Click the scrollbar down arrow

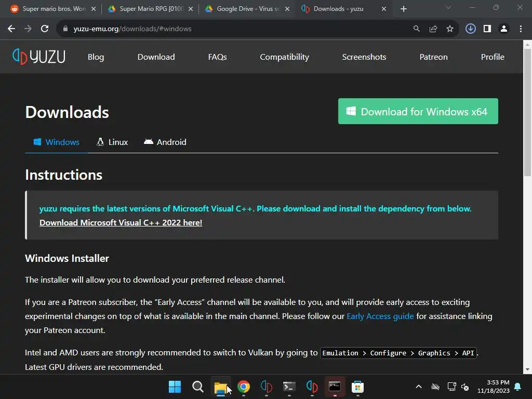pyautogui.click(x=527, y=370)
